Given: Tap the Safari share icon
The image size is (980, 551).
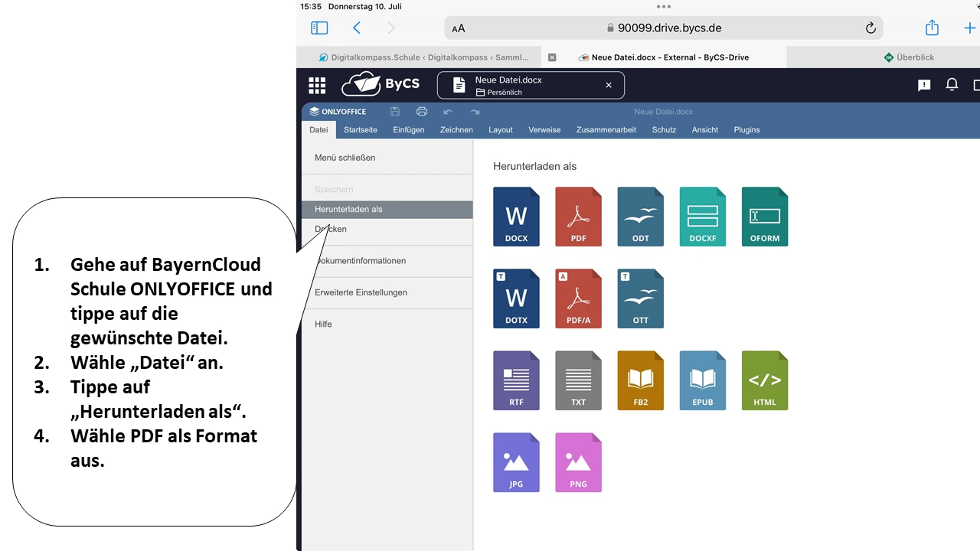Looking at the screenshot, I should tap(932, 28).
